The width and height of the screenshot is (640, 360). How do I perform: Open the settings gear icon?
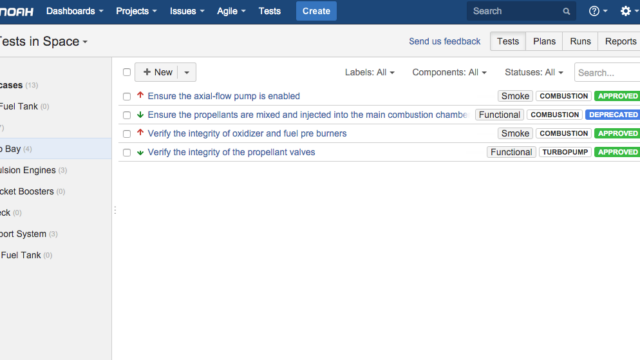[625, 11]
